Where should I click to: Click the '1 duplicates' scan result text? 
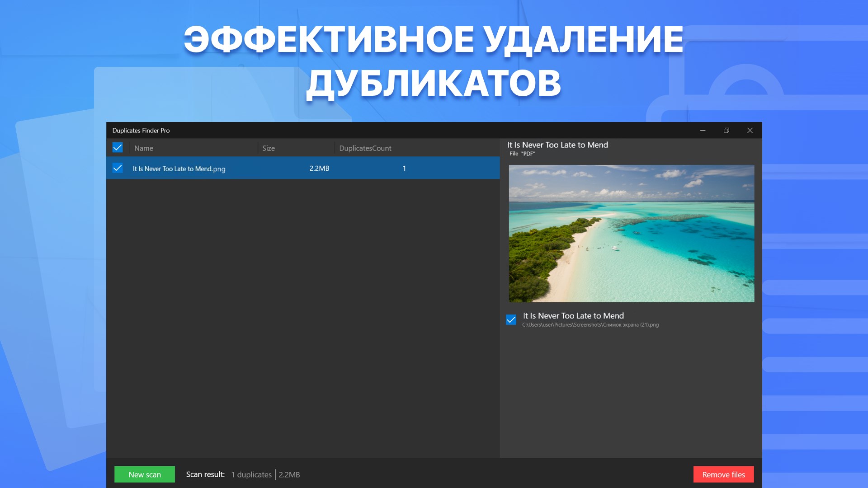[x=251, y=474]
